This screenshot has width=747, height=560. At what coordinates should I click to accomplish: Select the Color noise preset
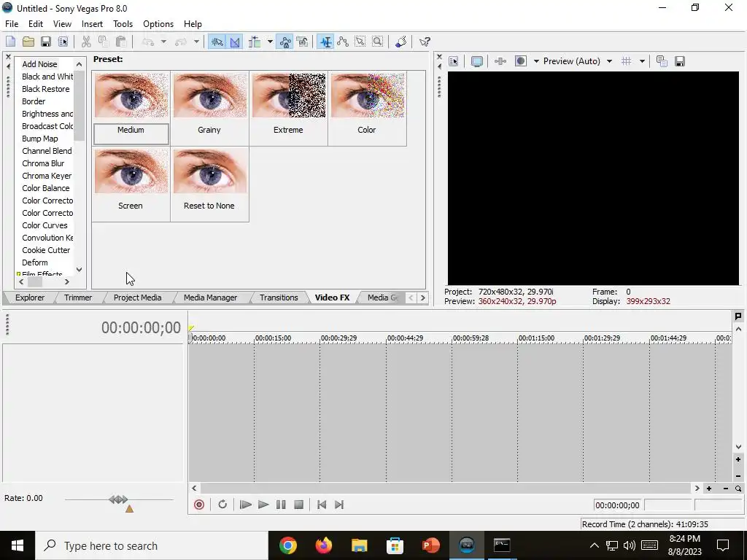tap(368, 96)
